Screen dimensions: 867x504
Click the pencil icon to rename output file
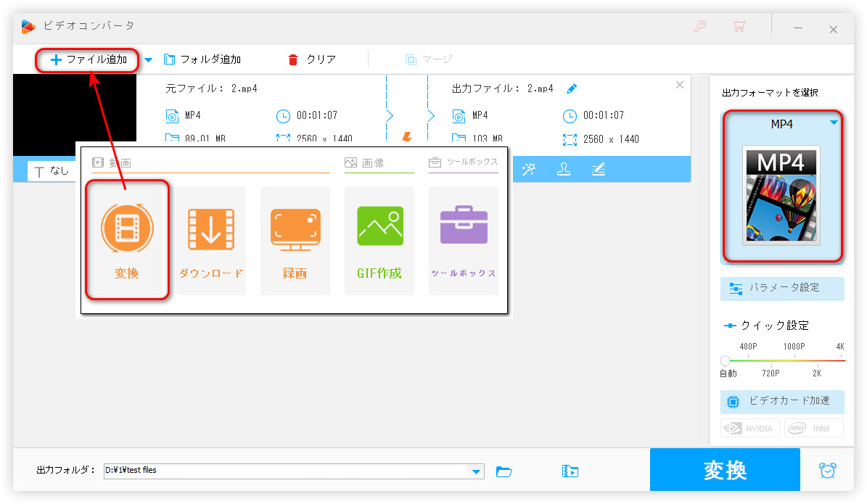(572, 88)
